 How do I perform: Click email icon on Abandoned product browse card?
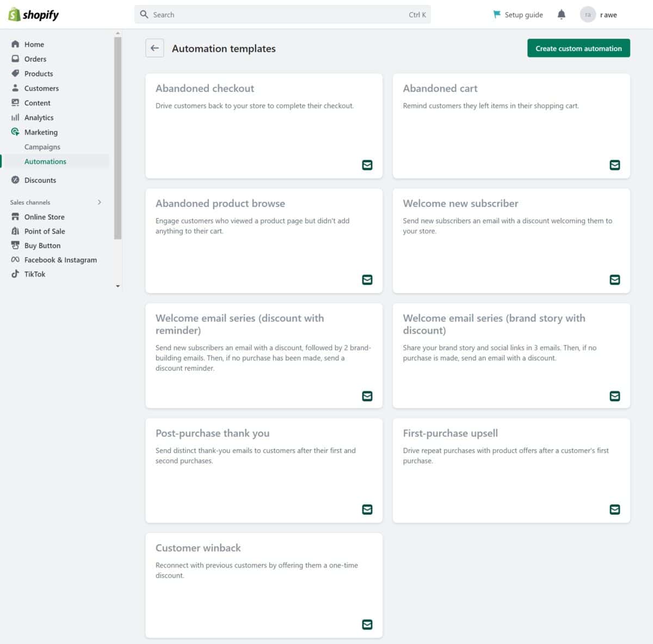tap(367, 280)
